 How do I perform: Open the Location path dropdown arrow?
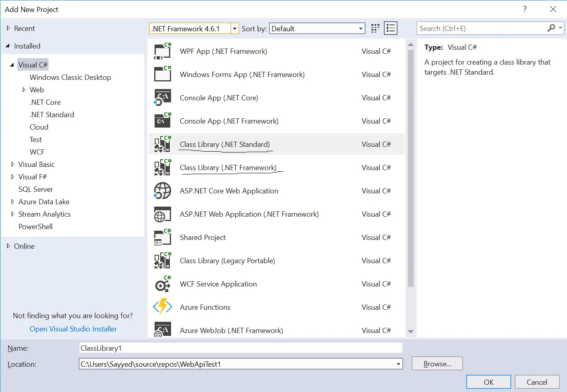pos(398,364)
